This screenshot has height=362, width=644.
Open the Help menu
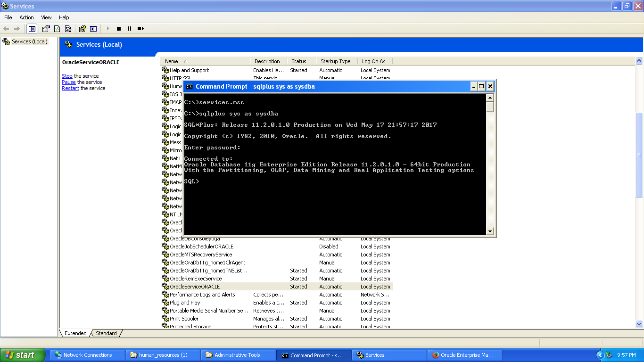[x=64, y=17]
